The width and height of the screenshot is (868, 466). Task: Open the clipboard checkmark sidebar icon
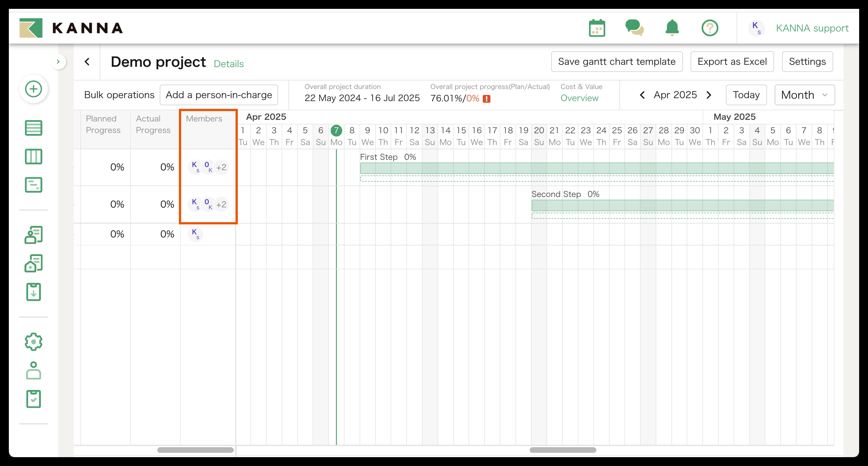(x=33, y=399)
